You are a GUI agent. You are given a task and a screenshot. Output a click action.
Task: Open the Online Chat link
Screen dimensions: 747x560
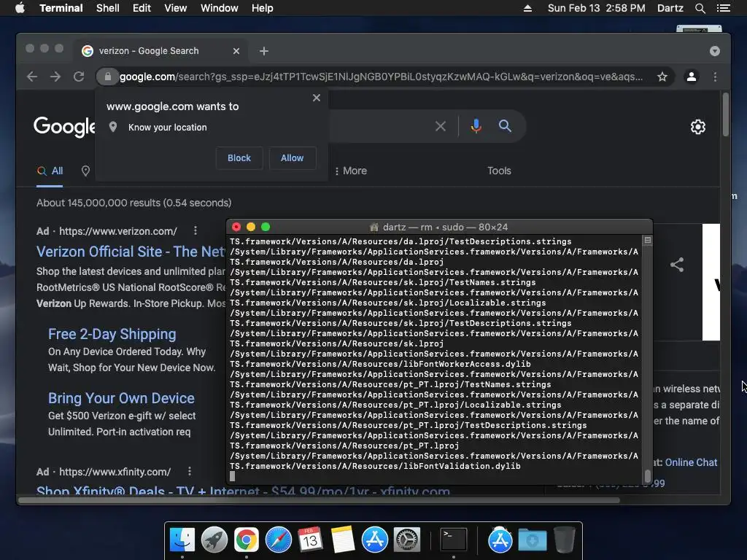[691, 462]
